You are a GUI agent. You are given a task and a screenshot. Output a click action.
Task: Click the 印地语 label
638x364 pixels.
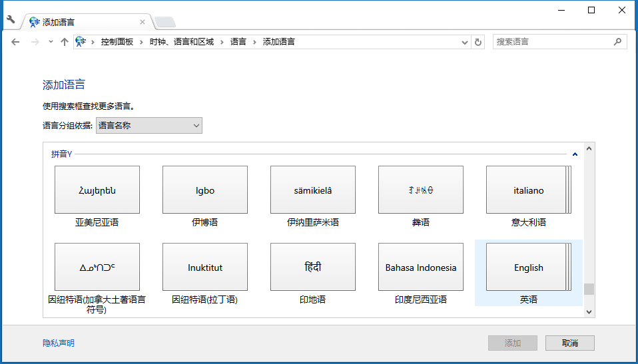[x=313, y=299]
